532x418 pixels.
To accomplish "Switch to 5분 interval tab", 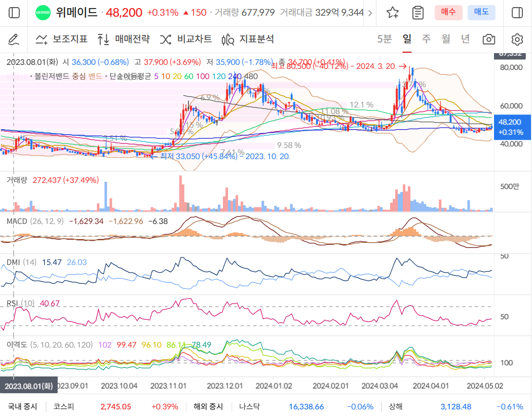I will tap(385, 39).
